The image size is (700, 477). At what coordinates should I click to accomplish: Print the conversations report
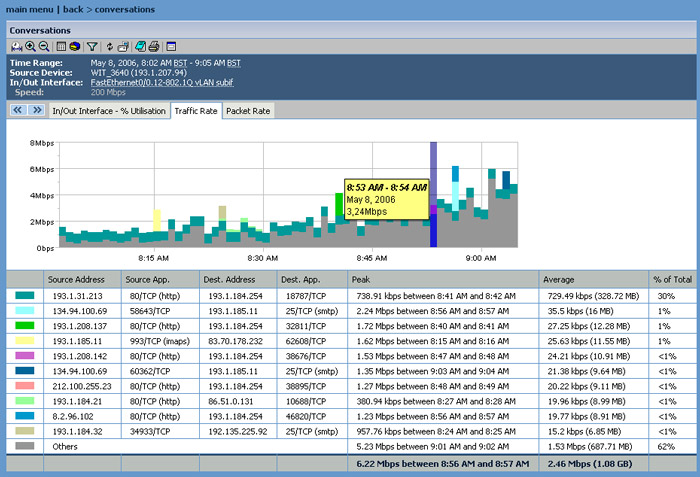click(154, 46)
